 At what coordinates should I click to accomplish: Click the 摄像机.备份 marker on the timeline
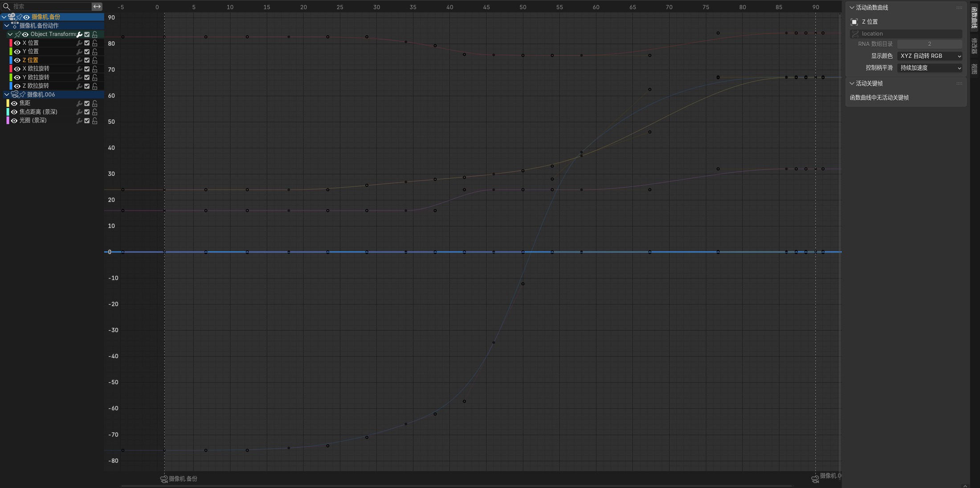point(179,479)
